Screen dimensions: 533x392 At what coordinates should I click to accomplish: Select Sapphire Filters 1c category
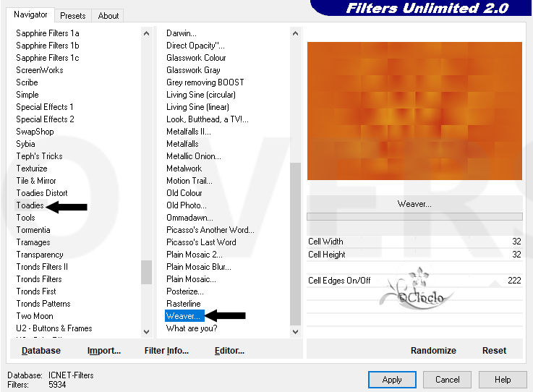point(48,58)
